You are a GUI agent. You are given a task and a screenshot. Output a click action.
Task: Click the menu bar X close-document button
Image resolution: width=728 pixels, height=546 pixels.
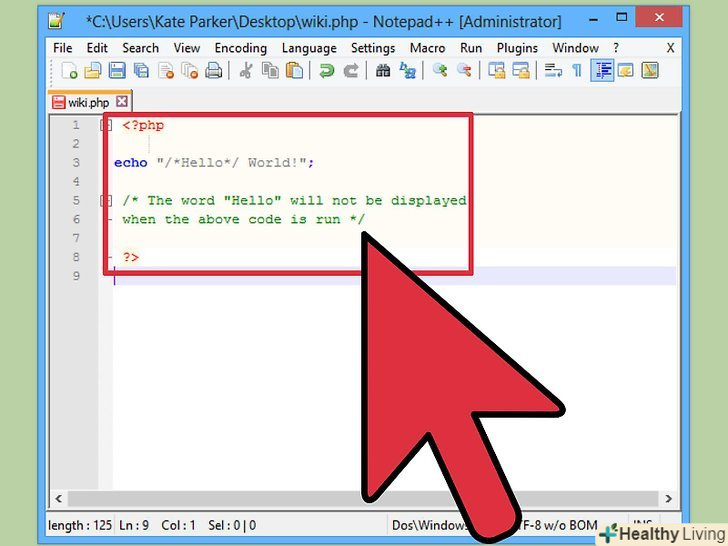click(670, 48)
